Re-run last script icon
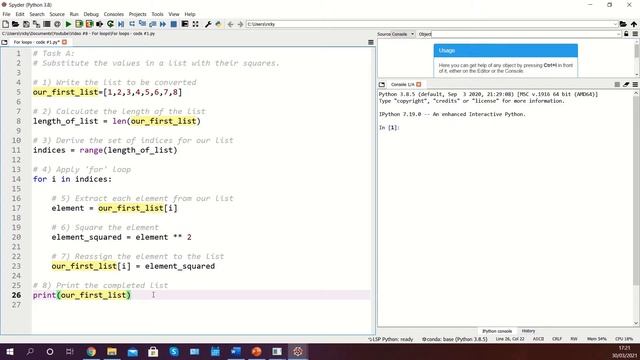 (x=110, y=24)
